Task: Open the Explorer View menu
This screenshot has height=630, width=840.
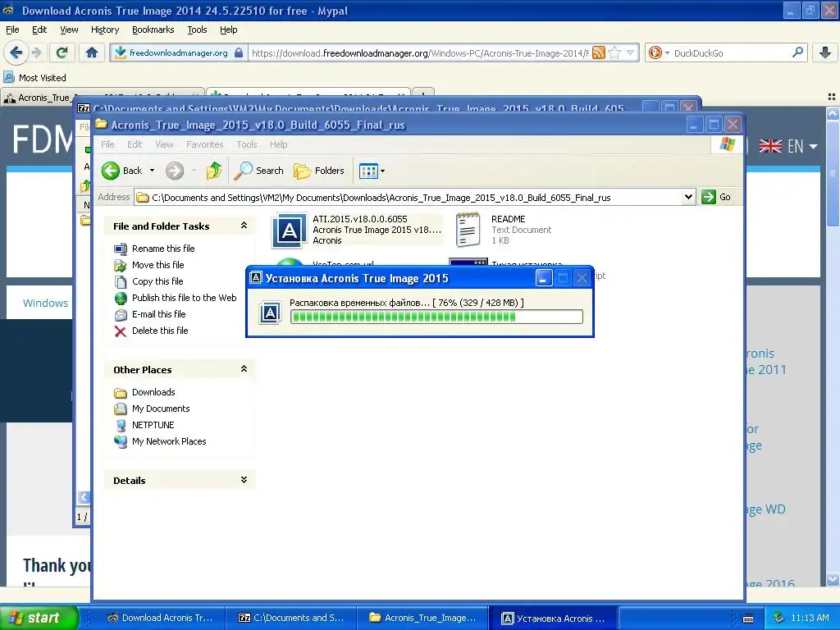Action: point(164,144)
